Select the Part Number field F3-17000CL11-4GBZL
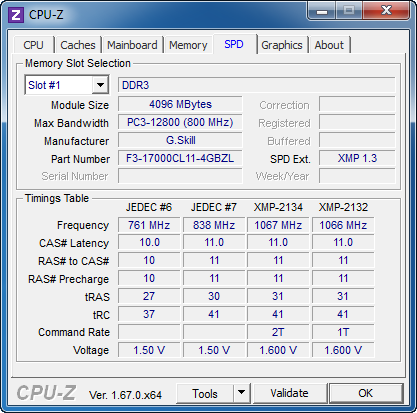Screen dimensions: 417x413 [x=180, y=158]
